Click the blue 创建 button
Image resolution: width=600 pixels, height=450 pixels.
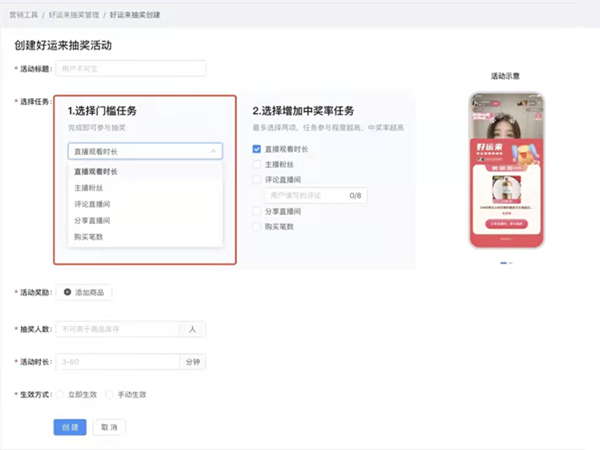click(x=69, y=427)
